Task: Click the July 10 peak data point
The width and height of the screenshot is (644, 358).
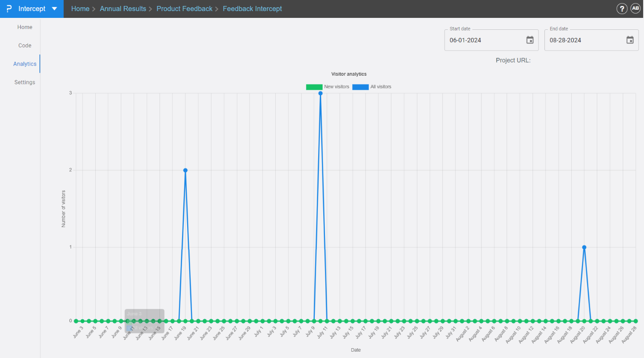Action: pos(320,93)
